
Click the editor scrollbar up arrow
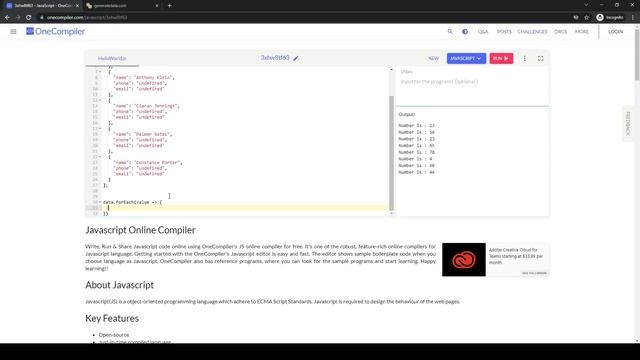391,69
